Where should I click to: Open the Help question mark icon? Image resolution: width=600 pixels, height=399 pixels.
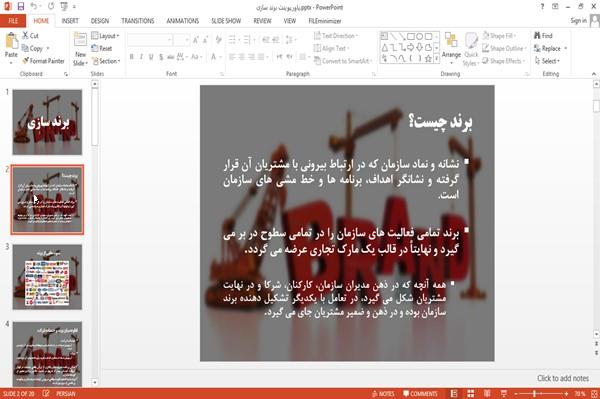pos(542,7)
